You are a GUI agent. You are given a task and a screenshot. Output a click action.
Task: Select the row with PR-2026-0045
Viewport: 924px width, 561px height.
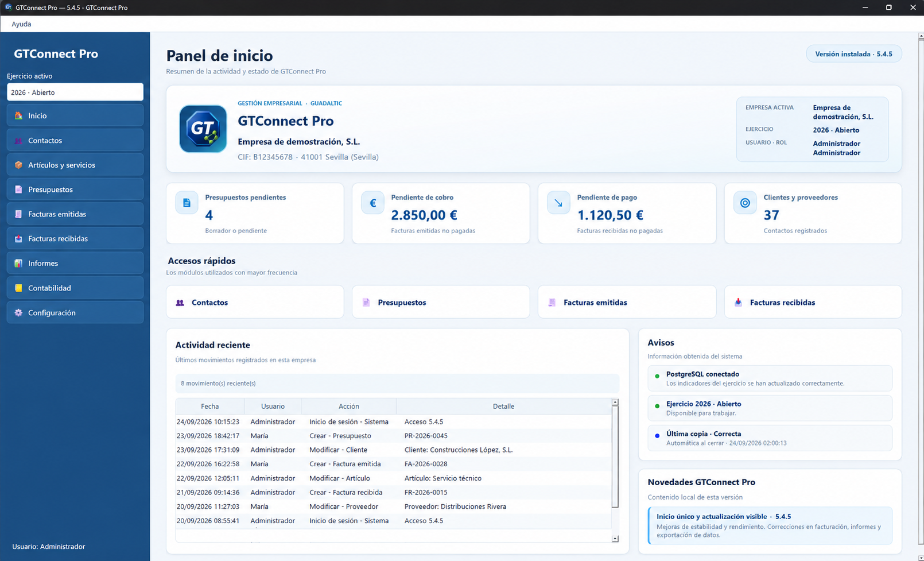click(394, 436)
